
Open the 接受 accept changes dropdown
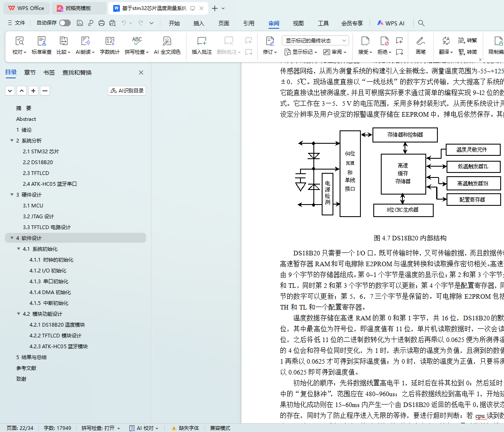point(365,52)
